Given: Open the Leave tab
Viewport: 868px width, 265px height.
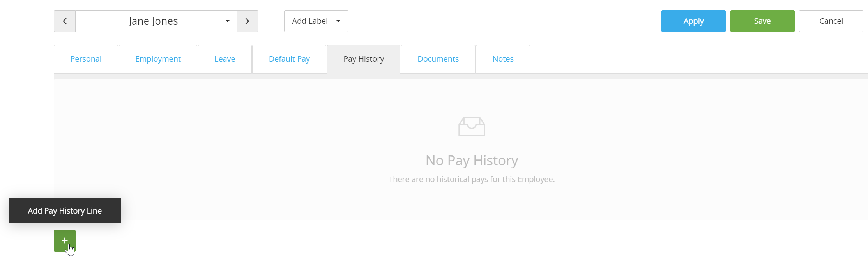Looking at the screenshot, I should pyautogui.click(x=225, y=59).
